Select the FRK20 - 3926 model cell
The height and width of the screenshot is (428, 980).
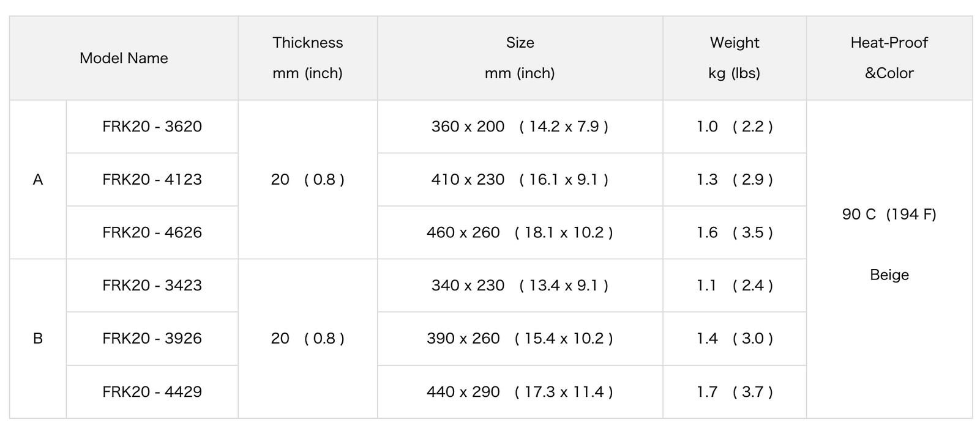[x=152, y=338]
